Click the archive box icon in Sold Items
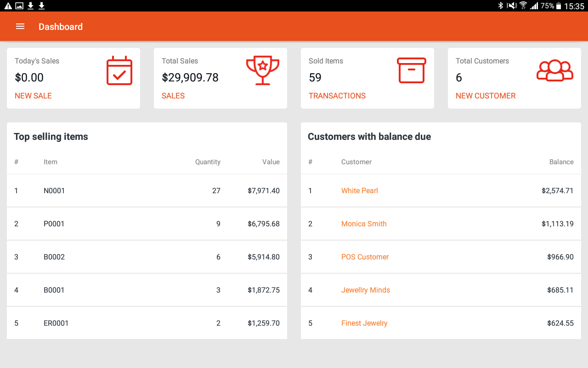The image size is (588, 368). pyautogui.click(x=411, y=70)
